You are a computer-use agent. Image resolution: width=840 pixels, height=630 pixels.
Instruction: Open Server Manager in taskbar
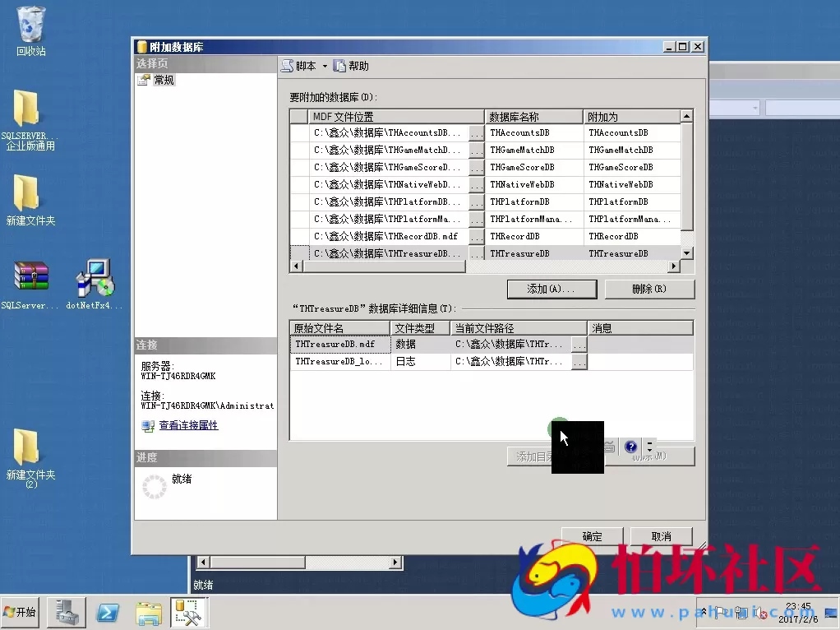click(67, 612)
